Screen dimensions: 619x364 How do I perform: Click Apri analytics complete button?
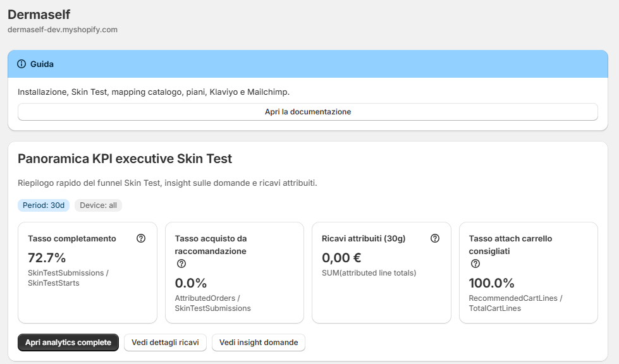point(68,343)
